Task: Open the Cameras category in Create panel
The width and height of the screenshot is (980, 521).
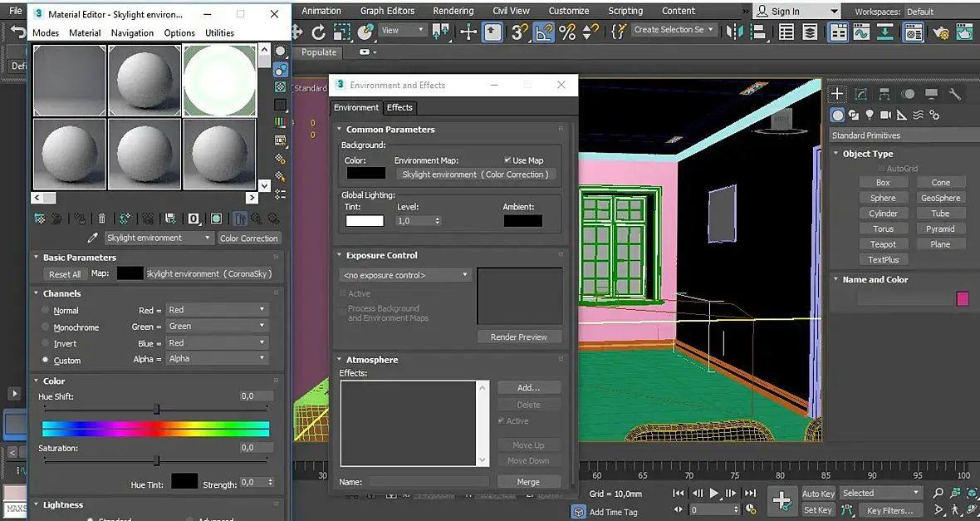Action: pyautogui.click(x=885, y=116)
